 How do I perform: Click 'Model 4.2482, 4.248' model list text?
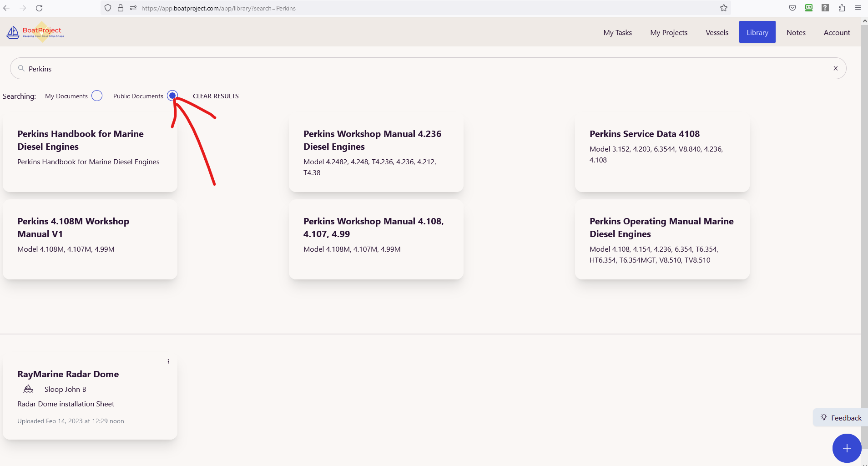click(370, 167)
